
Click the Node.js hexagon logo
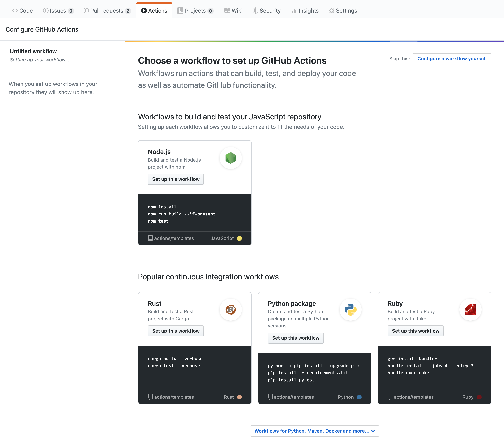point(231,158)
